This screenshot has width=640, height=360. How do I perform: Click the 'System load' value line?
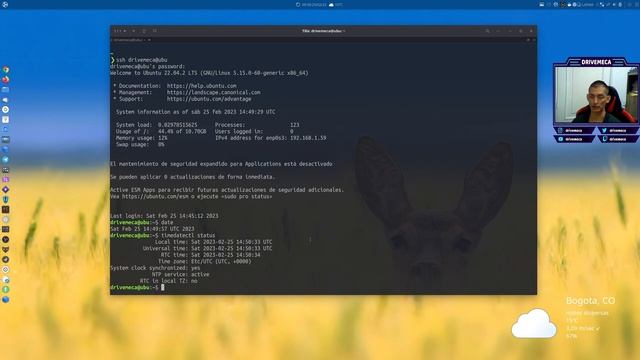[x=157, y=125]
